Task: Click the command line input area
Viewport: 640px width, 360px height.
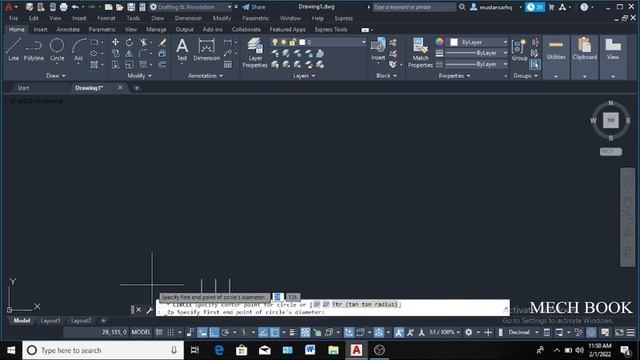Action: pyautogui.click(x=333, y=308)
